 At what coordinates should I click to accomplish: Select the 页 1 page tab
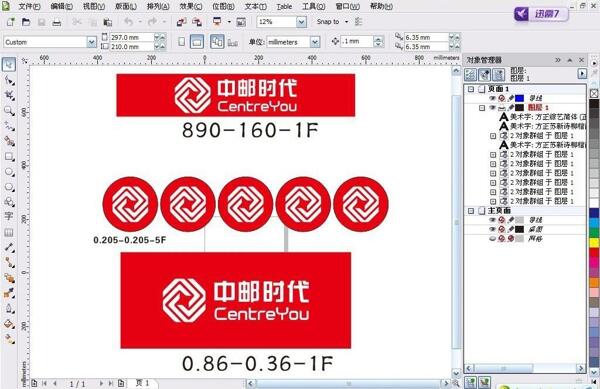pyautogui.click(x=142, y=383)
